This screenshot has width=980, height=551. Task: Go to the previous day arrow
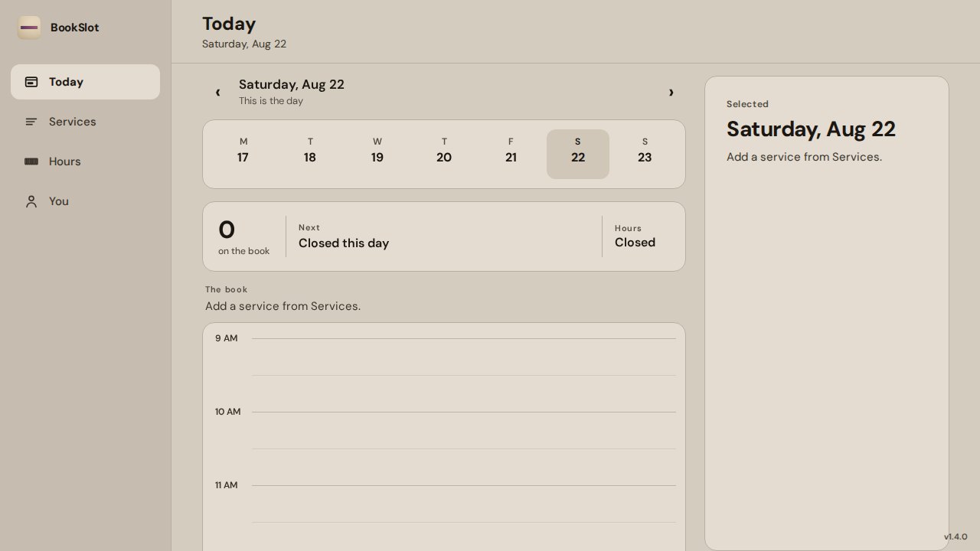click(217, 92)
